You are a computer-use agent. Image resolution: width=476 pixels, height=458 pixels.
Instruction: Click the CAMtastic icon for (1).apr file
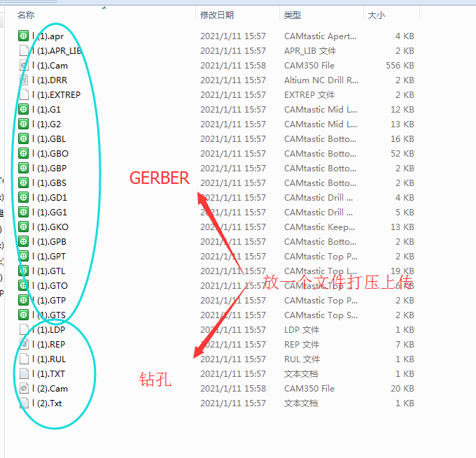pyautogui.click(x=23, y=36)
